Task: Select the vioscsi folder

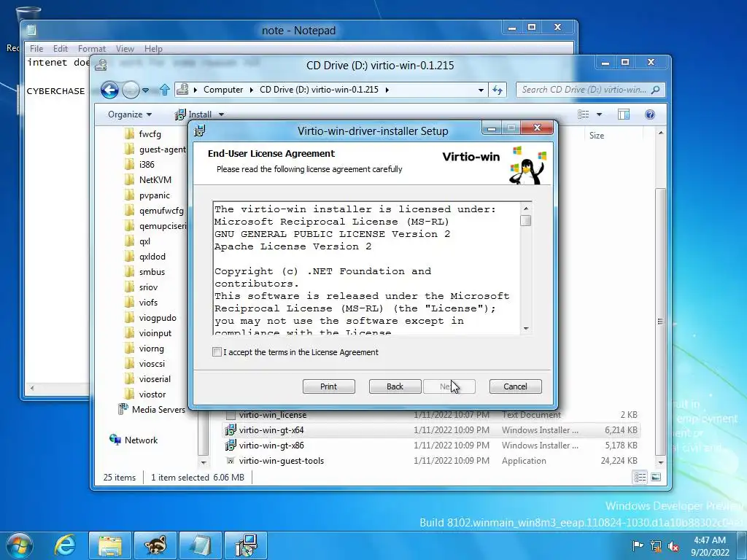Action: pos(152,363)
